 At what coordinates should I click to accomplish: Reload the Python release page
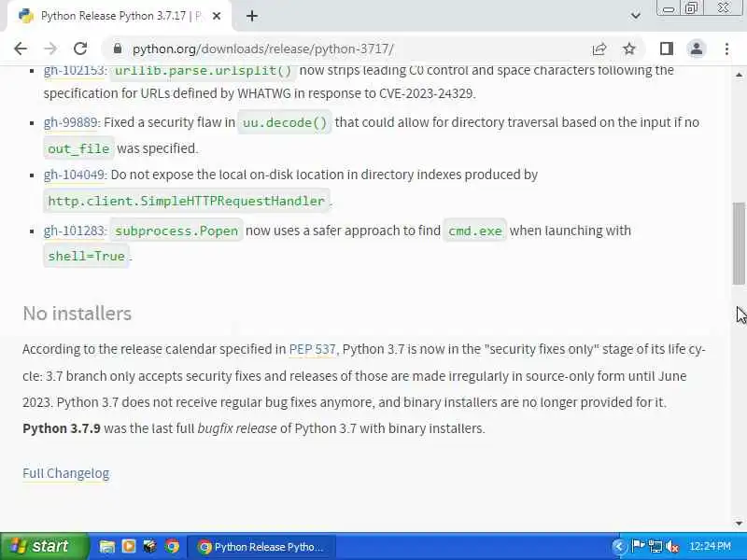coord(80,49)
